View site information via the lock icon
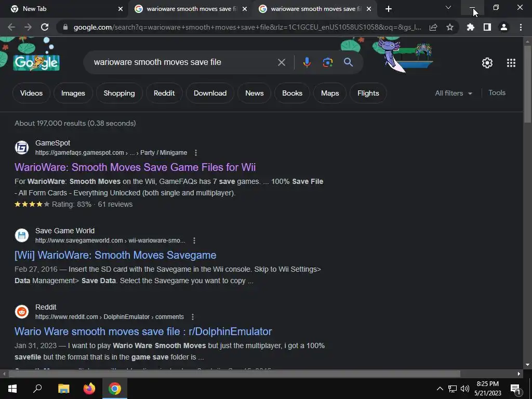The image size is (532, 399). pos(65,27)
